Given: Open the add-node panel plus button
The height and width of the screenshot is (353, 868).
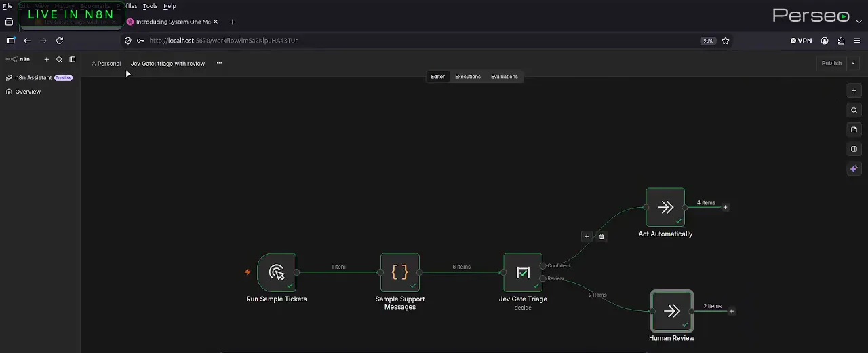Looking at the screenshot, I should pyautogui.click(x=854, y=90).
